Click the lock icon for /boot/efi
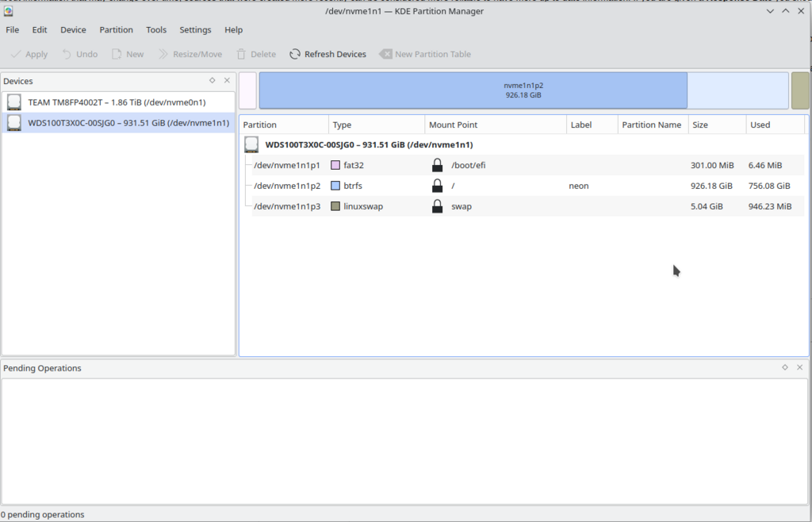The height and width of the screenshot is (522, 812). (x=437, y=165)
